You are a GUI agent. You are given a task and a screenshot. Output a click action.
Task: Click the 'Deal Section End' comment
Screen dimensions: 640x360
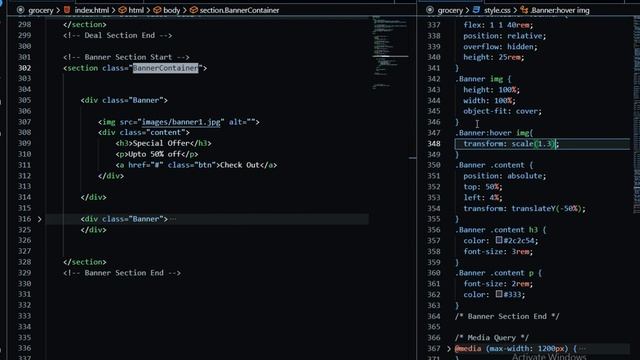point(118,36)
